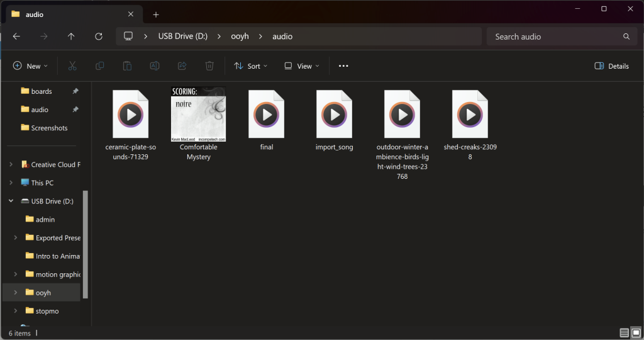
Task: Click the Paste clipboard icon
Action: (x=127, y=65)
